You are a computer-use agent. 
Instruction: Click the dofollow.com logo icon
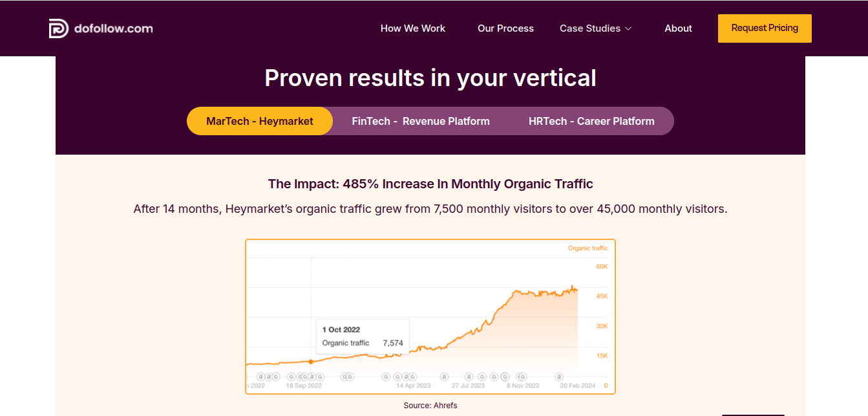pos(59,28)
